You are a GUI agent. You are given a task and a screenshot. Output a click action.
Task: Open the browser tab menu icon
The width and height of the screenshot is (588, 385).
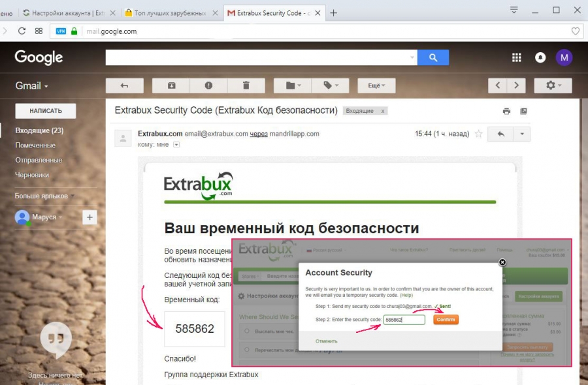(514, 10)
